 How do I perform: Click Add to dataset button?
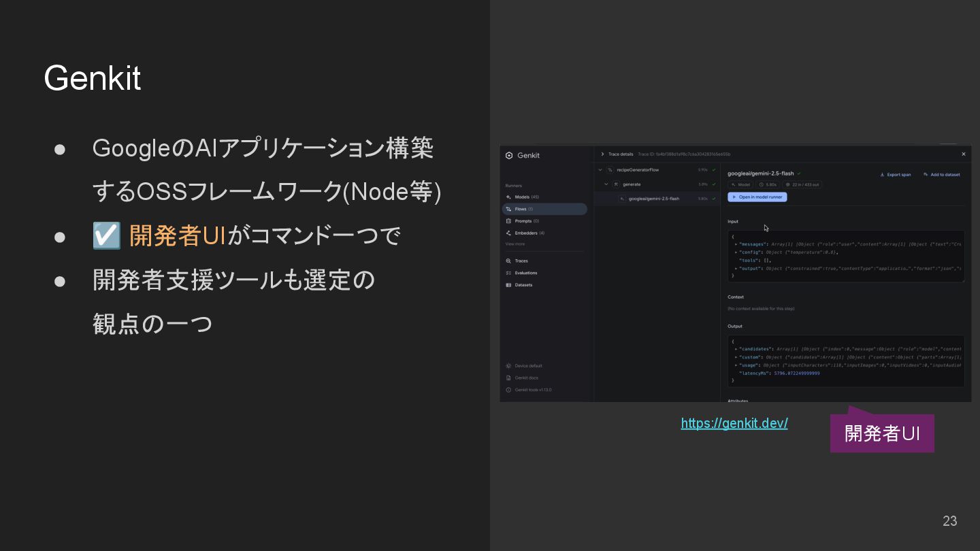tap(942, 175)
